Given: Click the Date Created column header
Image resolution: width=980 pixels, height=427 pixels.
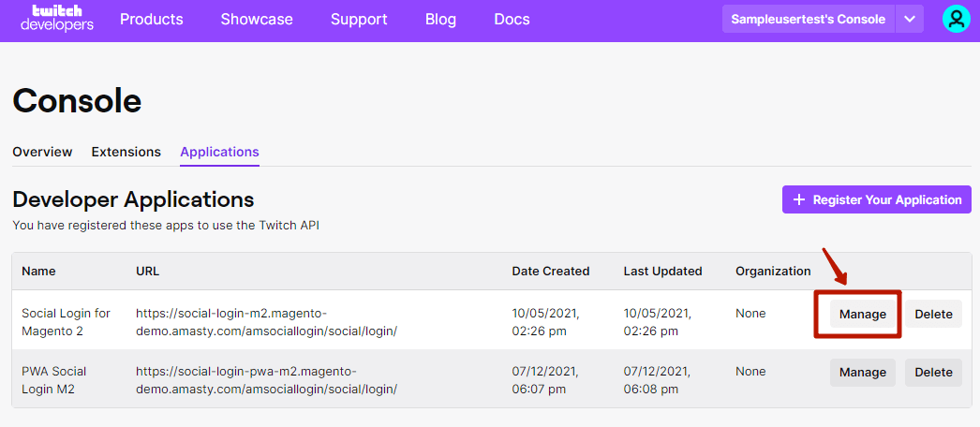Looking at the screenshot, I should pos(551,272).
